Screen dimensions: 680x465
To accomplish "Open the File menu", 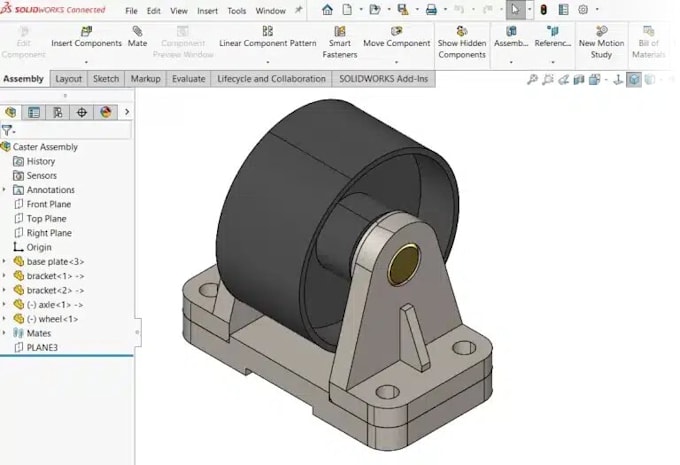I will click(131, 11).
